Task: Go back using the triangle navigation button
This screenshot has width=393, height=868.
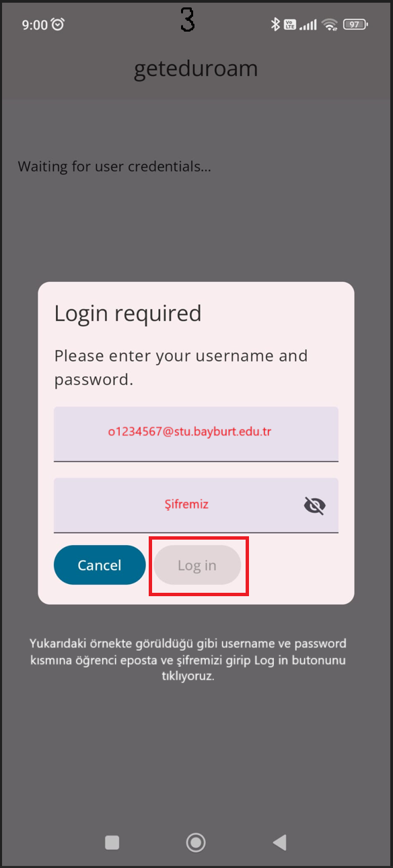Action: coord(280,842)
